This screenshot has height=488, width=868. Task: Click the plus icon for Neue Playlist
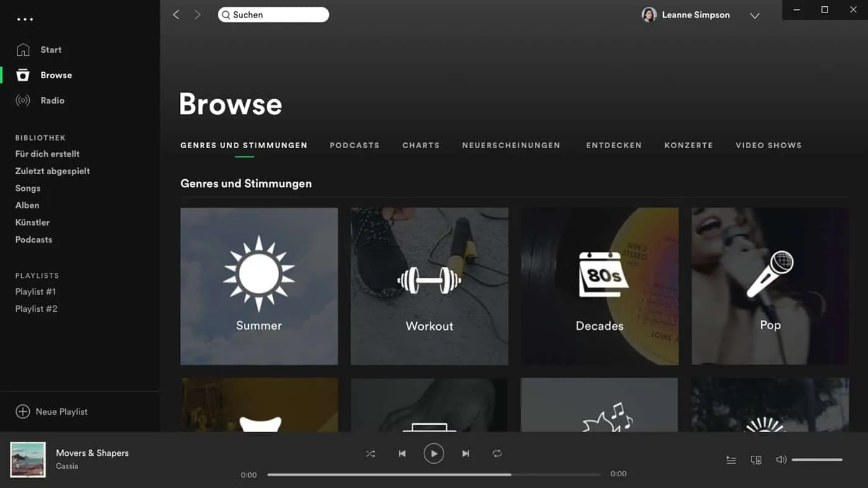point(23,412)
